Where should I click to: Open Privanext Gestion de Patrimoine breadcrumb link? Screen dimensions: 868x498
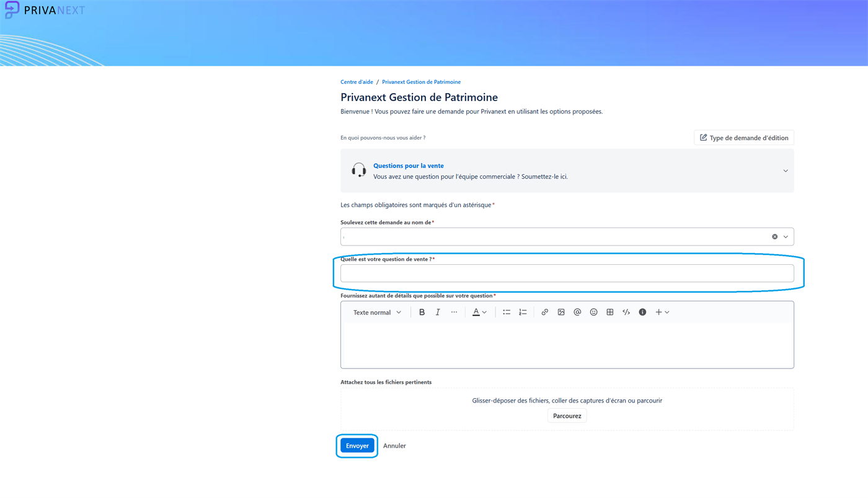tap(421, 82)
